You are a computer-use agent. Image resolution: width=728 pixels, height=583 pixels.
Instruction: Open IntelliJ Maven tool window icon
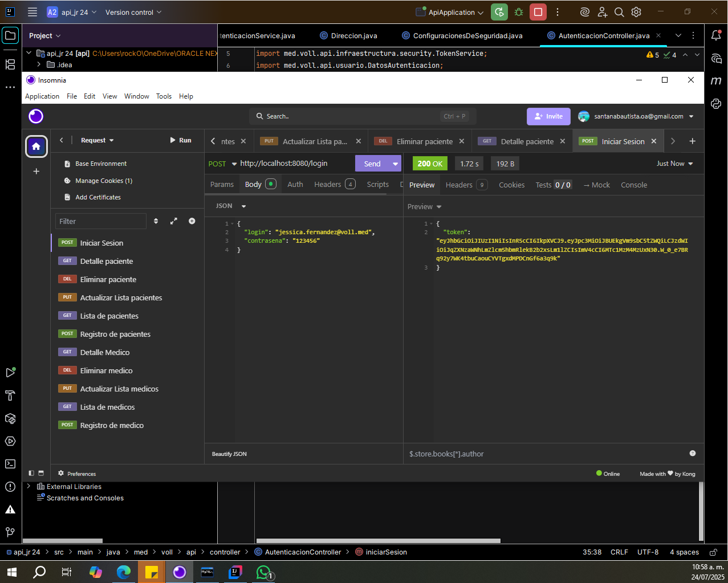coord(717,81)
